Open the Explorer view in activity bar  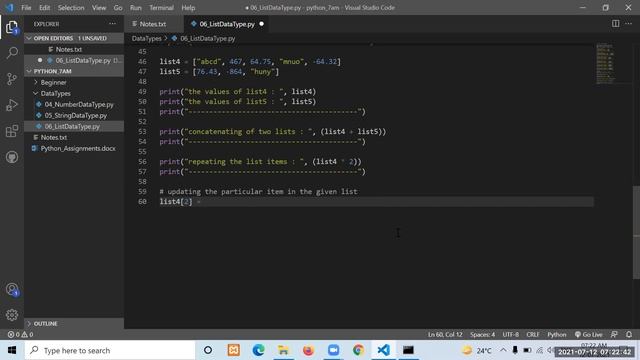pyautogui.click(x=12, y=27)
